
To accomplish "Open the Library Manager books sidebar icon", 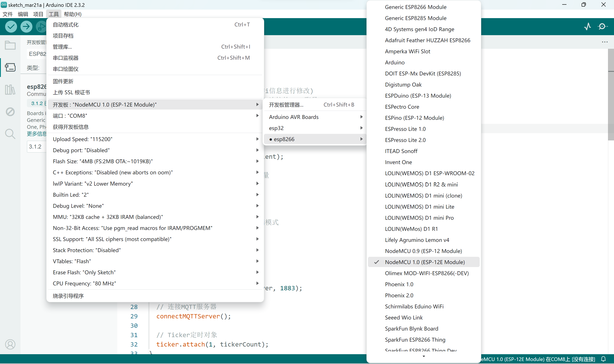I will pyautogui.click(x=10, y=90).
